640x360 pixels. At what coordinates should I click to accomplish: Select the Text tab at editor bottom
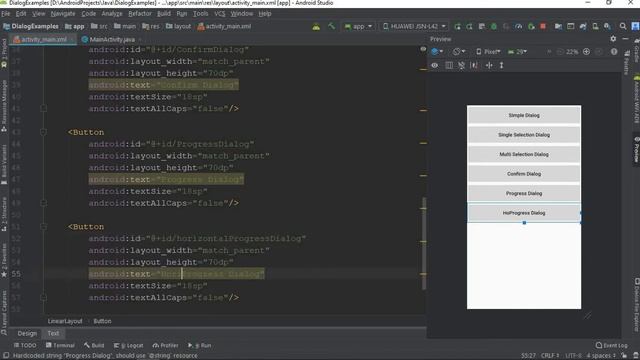(53, 333)
